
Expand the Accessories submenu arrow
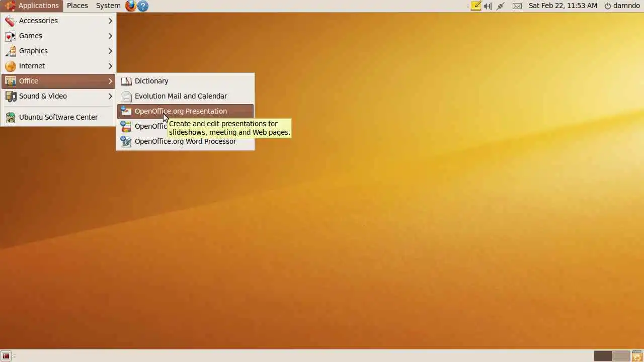110,21
